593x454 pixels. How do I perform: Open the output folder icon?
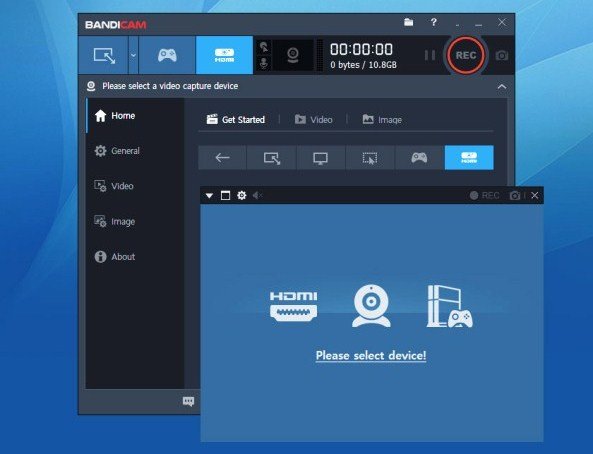coord(408,22)
